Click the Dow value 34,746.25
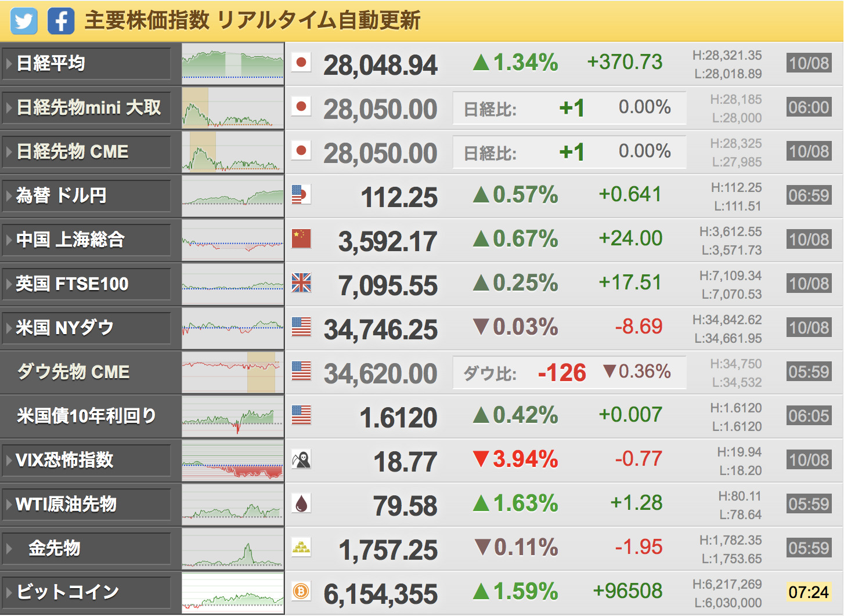This screenshot has width=844, height=616. 380,329
